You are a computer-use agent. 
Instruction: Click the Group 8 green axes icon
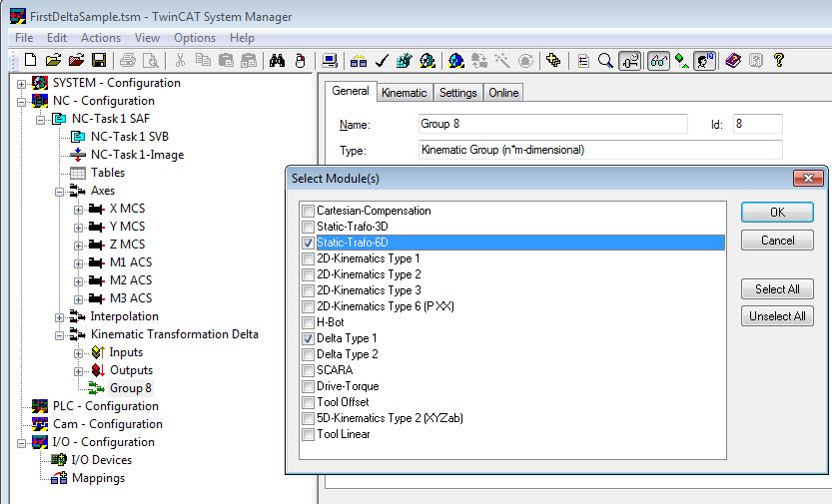point(96,388)
